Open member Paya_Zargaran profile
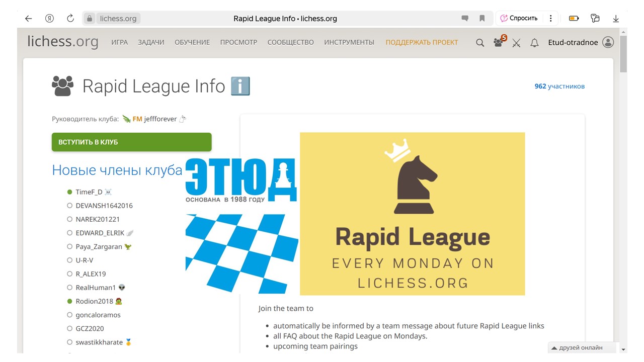Image resolution: width=644 pixels, height=362 pixels. 99,247
